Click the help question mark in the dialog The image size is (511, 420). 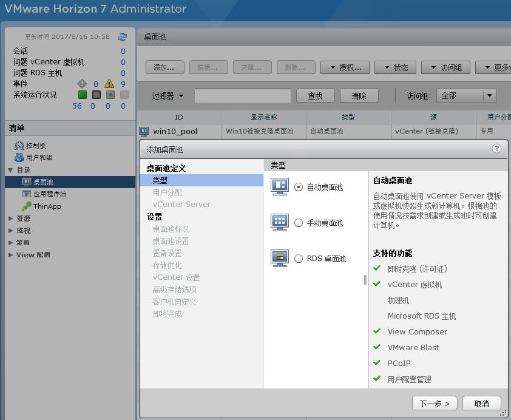click(x=496, y=148)
